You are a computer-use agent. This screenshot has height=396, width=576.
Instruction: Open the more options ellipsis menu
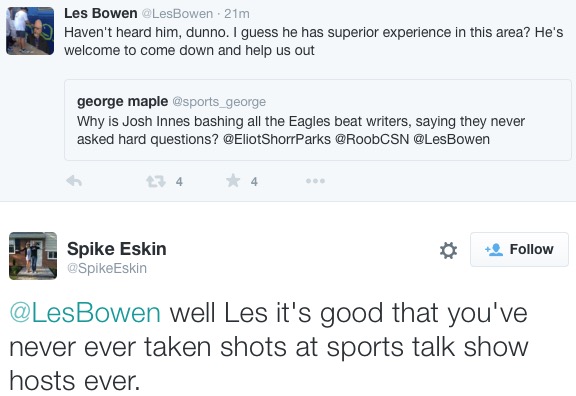[315, 181]
